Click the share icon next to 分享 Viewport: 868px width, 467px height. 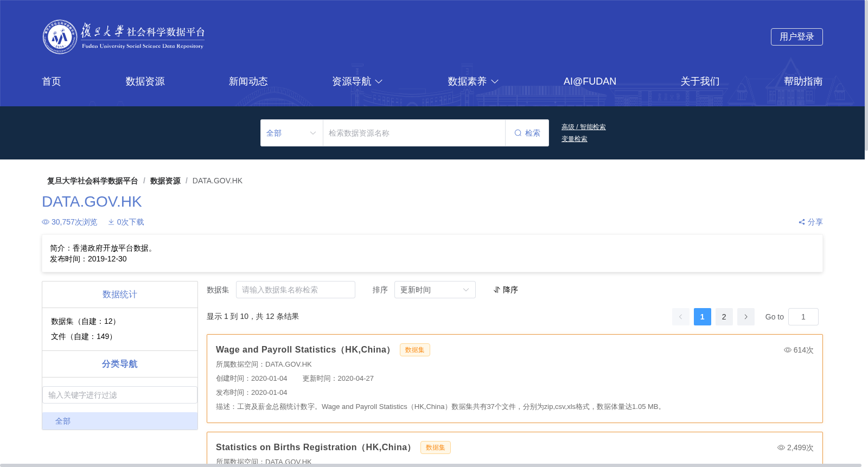point(802,222)
